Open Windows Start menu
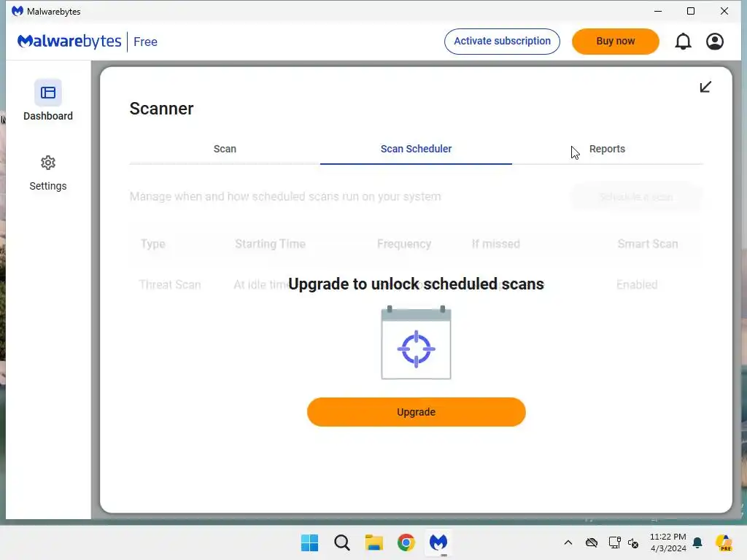747x560 pixels. pos(309,542)
